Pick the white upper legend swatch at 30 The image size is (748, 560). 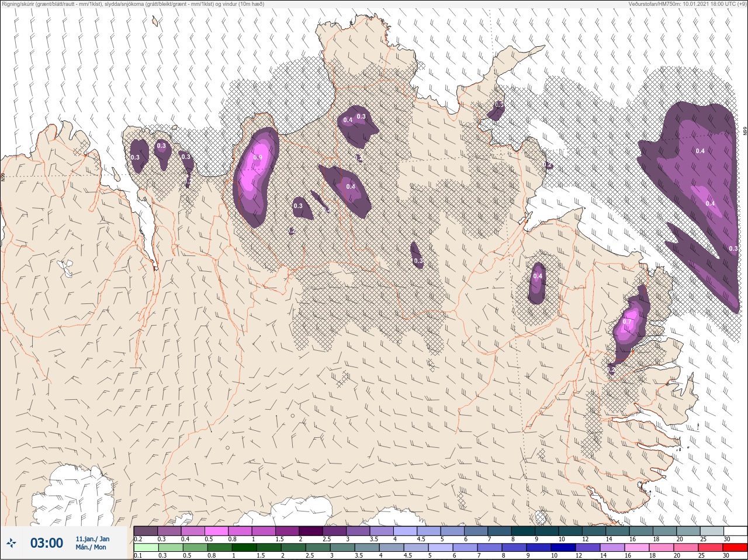(735, 531)
